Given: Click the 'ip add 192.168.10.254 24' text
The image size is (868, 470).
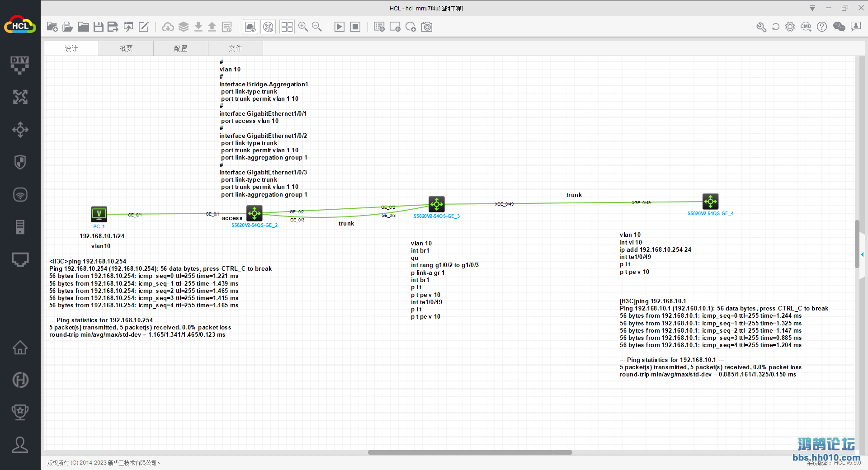Looking at the screenshot, I should [x=656, y=249].
